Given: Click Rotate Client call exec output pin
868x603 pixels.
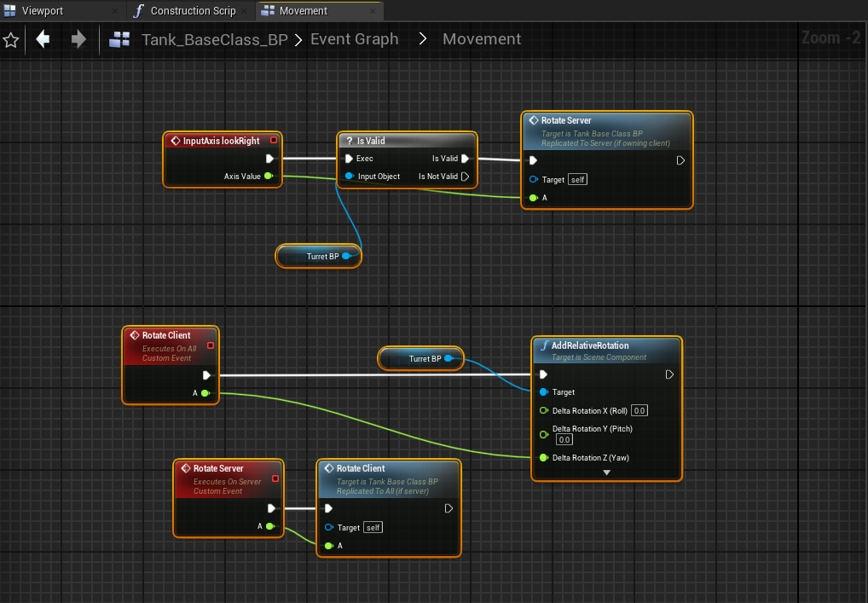Looking at the screenshot, I should pyautogui.click(x=448, y=508).
